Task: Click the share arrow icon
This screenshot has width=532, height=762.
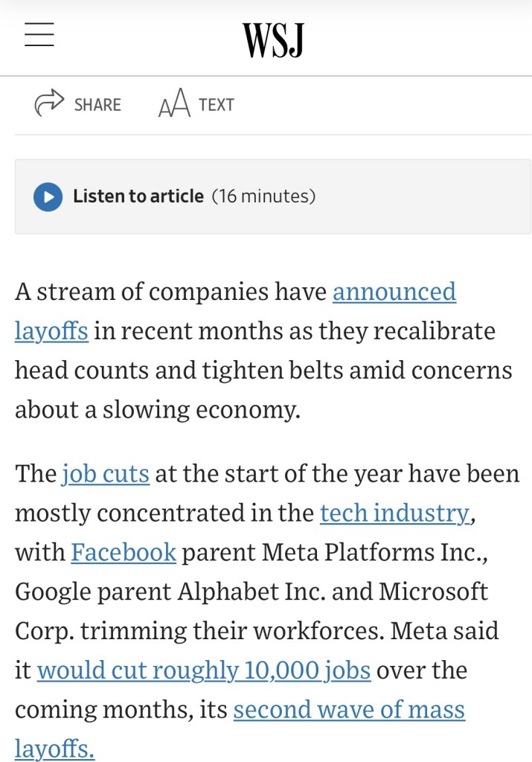Action: click(49, 104)
